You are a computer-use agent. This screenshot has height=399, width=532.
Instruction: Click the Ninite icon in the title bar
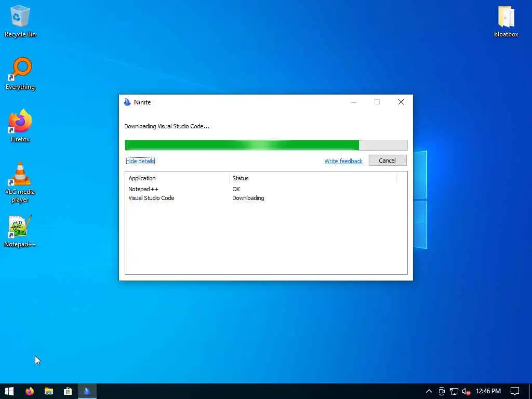pyautogui.click(x=127, y=102)
